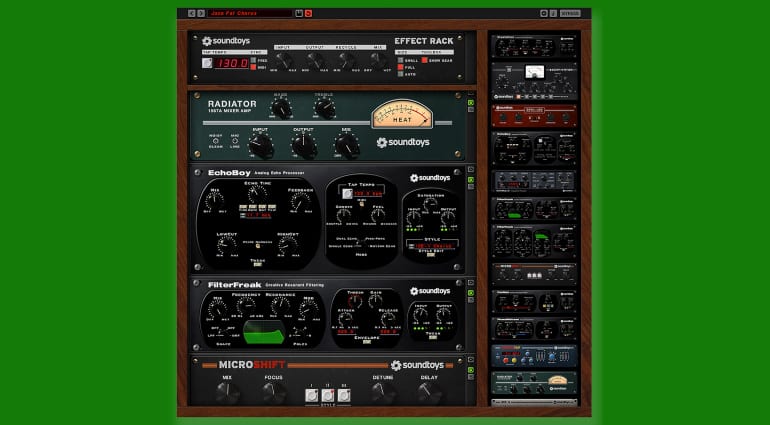This screenshot has height=425, width=770.
Task: Open the preset name dropdown Jazz Fat Chorus
Action: pyautogui.click(x=250, y=13)
